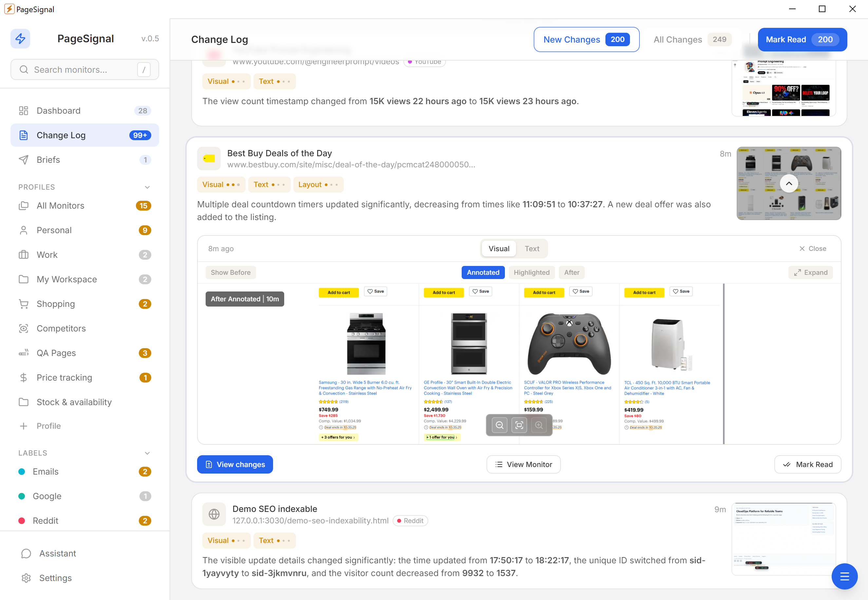868x600 pixels.
Task: Click Mark Read 200 button in header
Action: (802, 40)
